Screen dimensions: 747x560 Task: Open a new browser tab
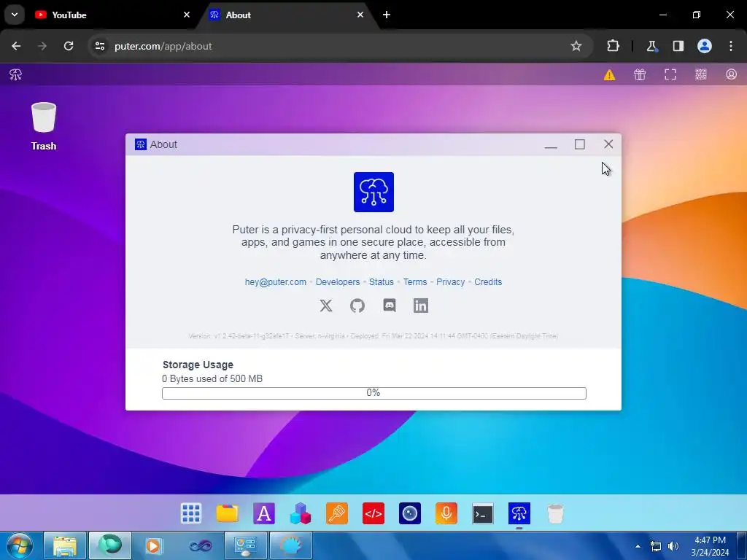[387, 15]
